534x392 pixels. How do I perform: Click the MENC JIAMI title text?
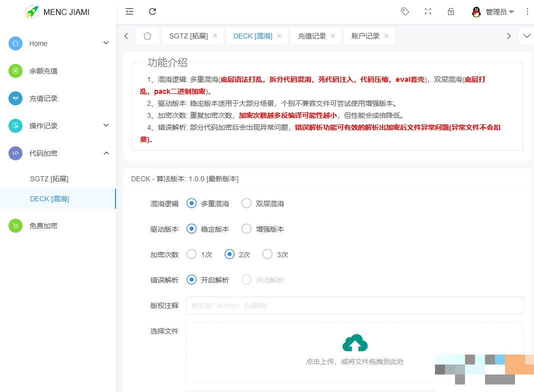(66, 12)
